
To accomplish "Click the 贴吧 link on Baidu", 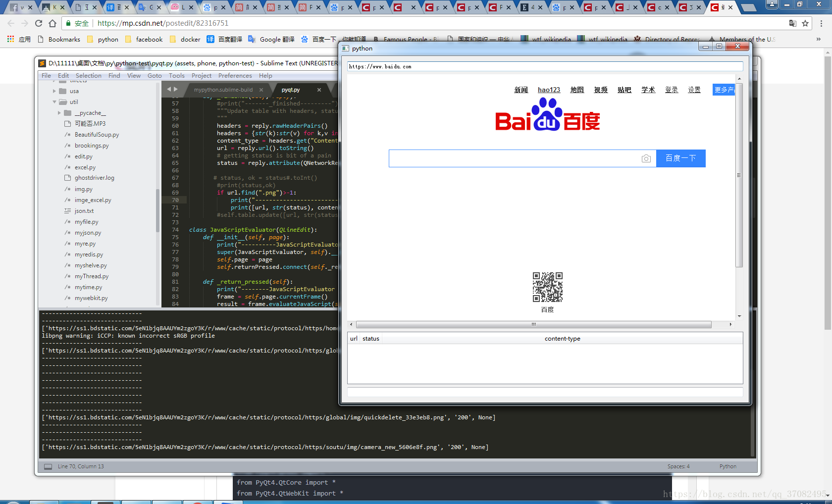I will click(624, 90).
